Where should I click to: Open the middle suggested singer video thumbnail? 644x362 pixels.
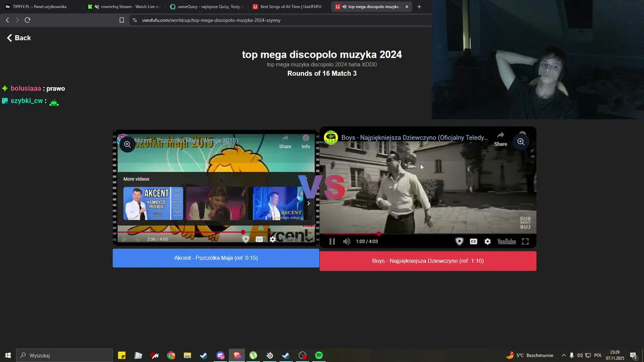point(216,203)
